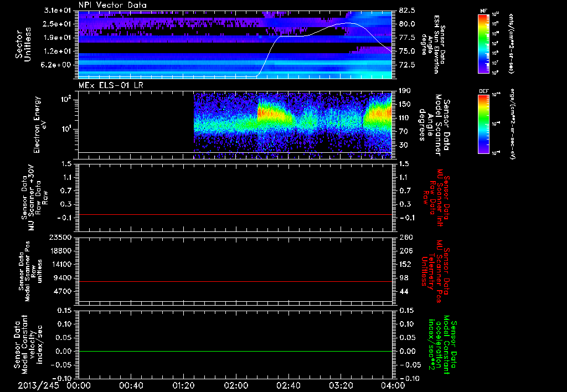Click the red 'MU Scanner Pos Telemetry' label
This screenshot has height=392, width=567.
[x=435, y=271]
